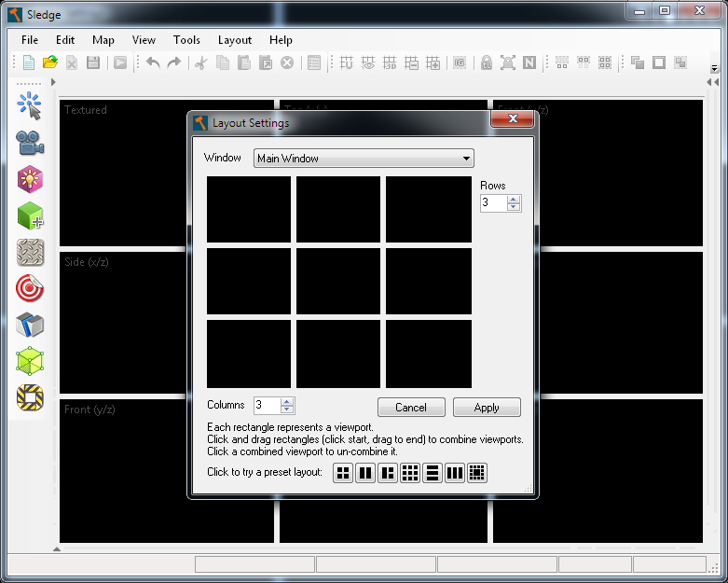Close the Layout Settings dialog
Screen dimensions: 728x583
pyautogui.click(x=513, y=118)
